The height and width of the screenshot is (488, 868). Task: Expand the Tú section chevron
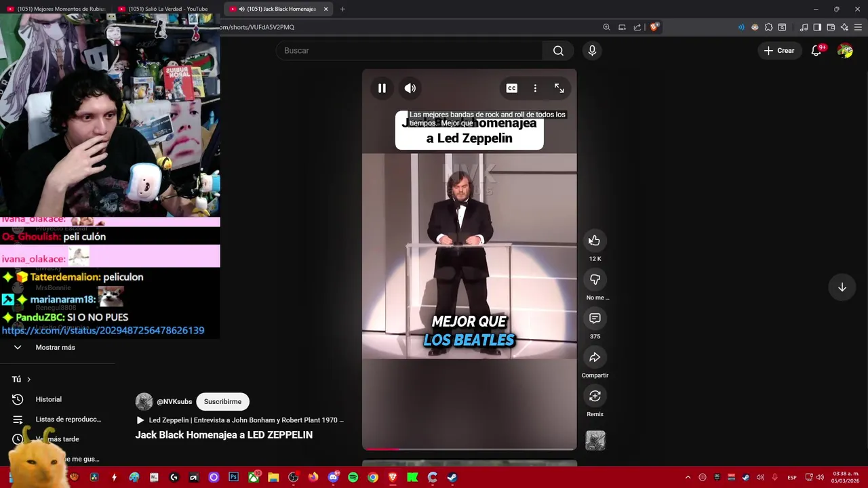pos(28,380)
